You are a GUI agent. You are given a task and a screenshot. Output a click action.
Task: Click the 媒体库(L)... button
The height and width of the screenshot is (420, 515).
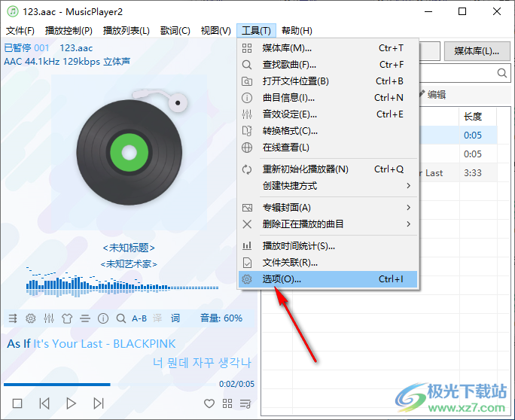click(x=477, y=51)
